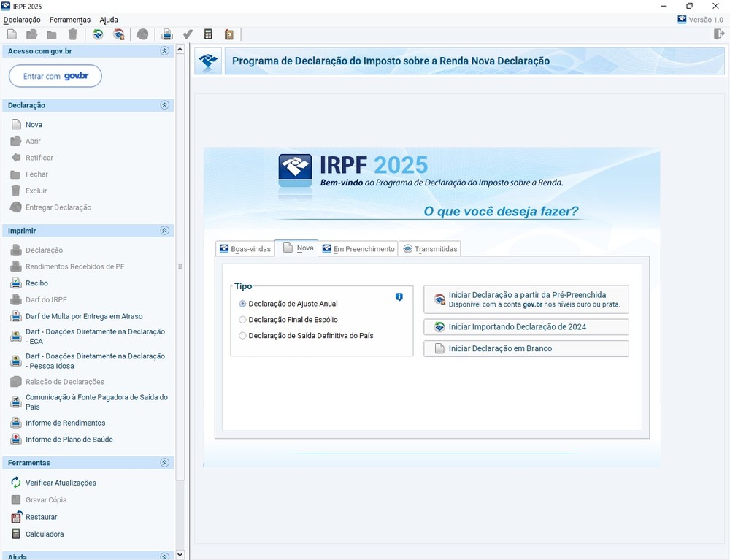This screenshot has height=560, width=730.
Task: Click the sidebar scroll down arrow
Action: 180,555
